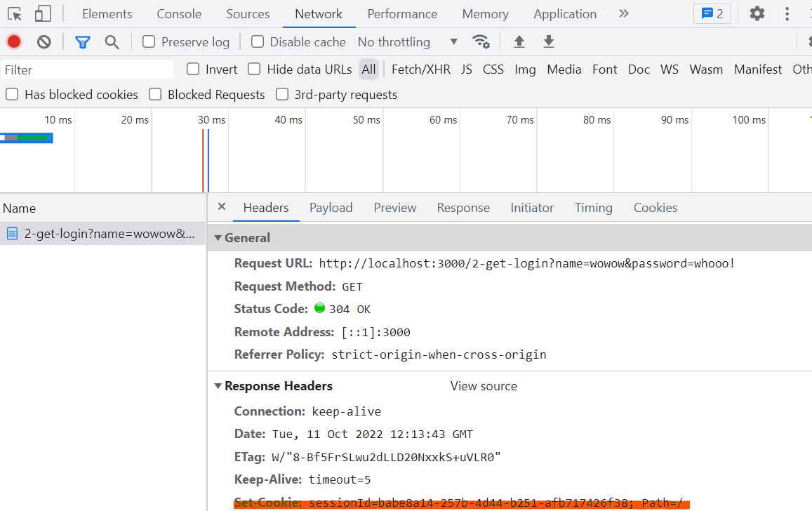Toggle the network filter funnel icon
The width and height of the screenshot is (812, 511).
tap(83, 42)
